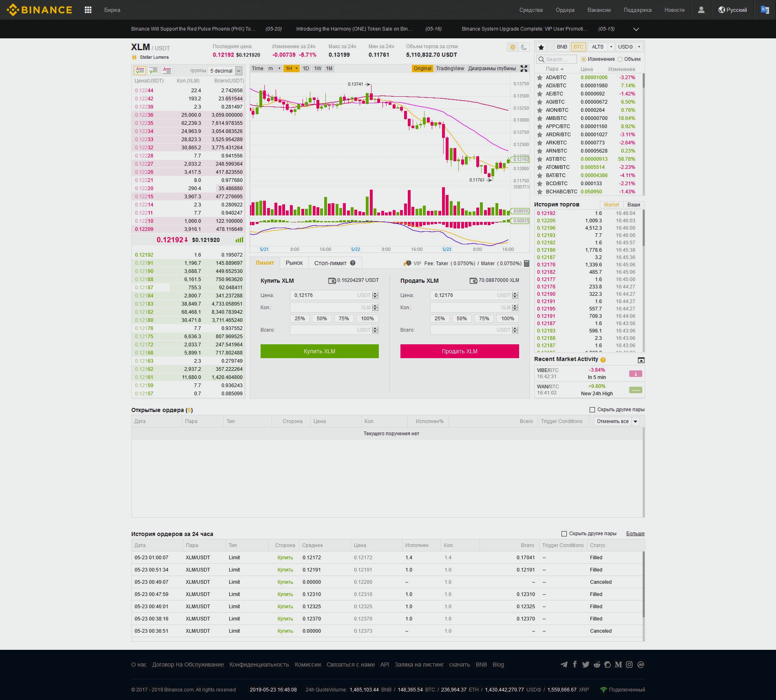This screenshot has height=700, width=776.
Task: Switch to the Стоп-лимит order tab
Action: 335,263
